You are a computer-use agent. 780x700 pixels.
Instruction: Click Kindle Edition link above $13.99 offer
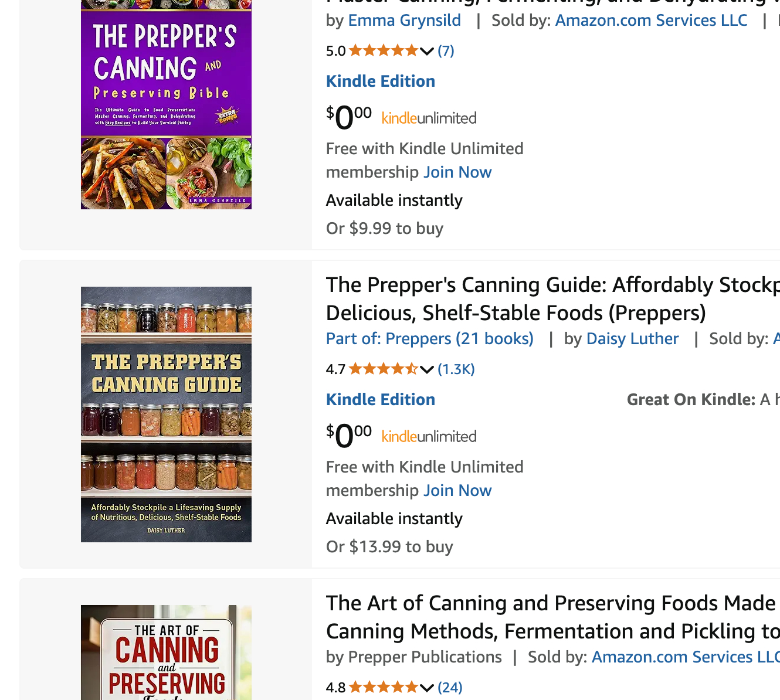[380, 400]
